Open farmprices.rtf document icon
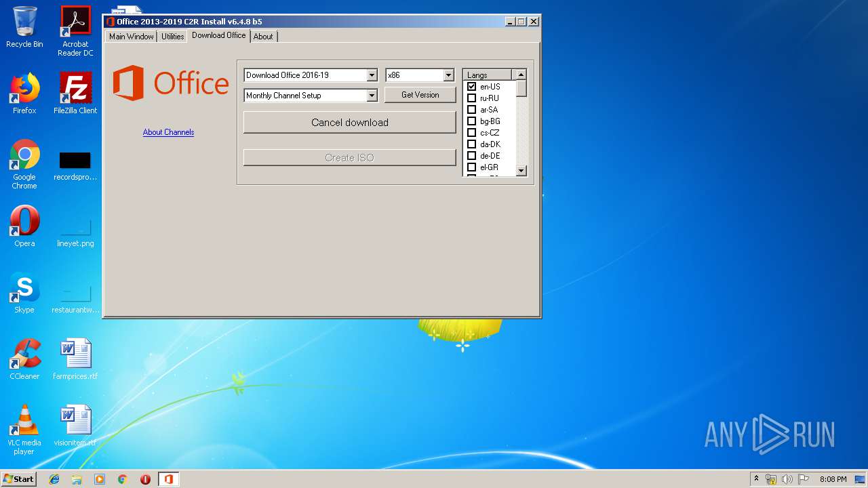 tap(75, 359)
